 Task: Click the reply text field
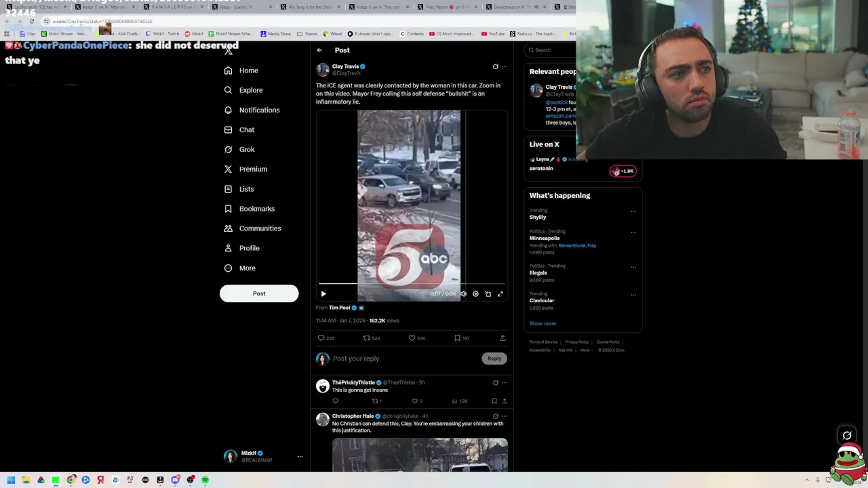point(407,359)
